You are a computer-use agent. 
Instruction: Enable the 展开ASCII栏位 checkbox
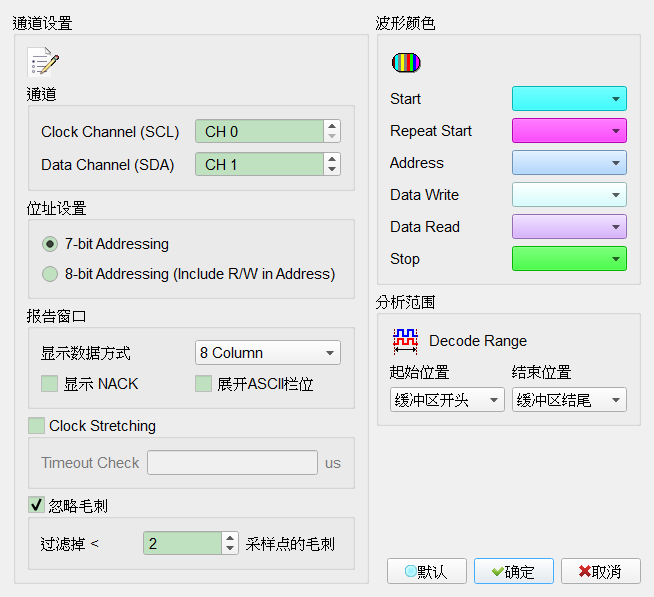coord(204,384)
